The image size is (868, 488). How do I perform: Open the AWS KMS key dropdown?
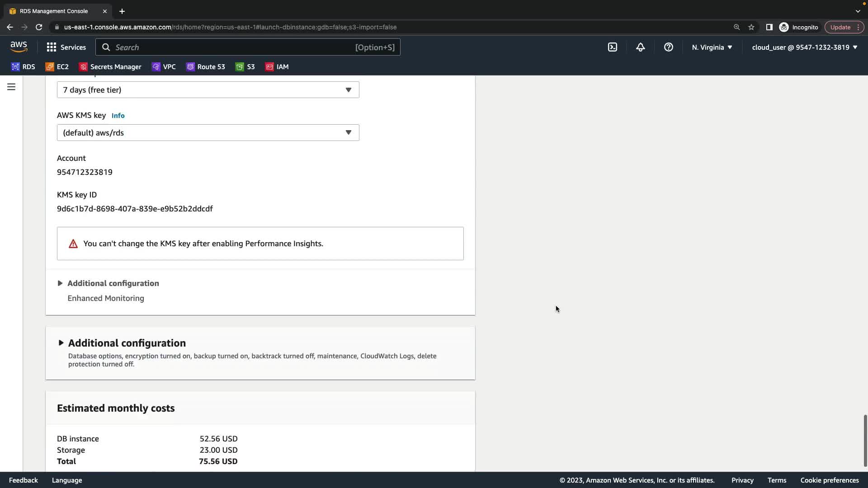click(208, 133)
